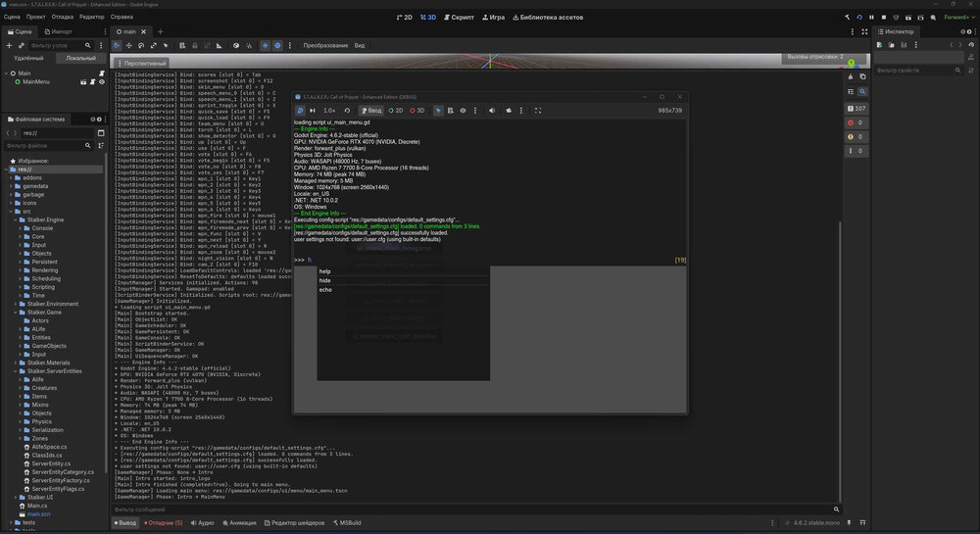Switch to the Импорт tab
Viewport: 980px width, 534px height.
(x=58, y=32)
